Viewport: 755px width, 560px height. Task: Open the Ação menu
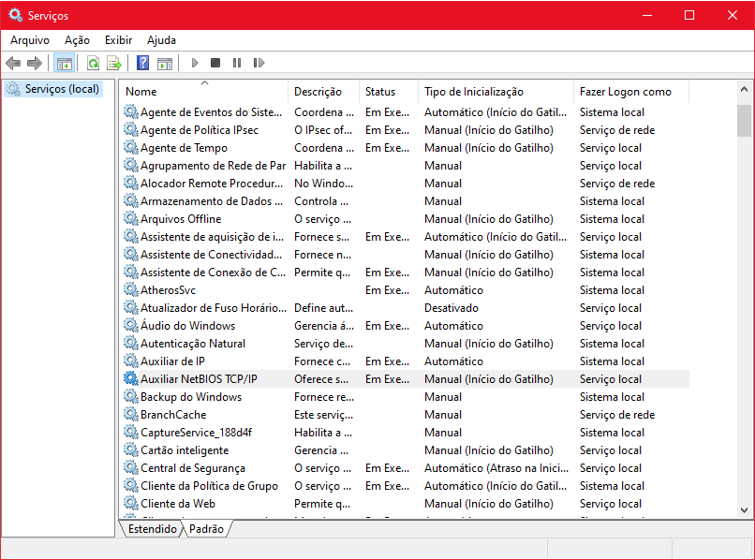(x=77, y=40)
